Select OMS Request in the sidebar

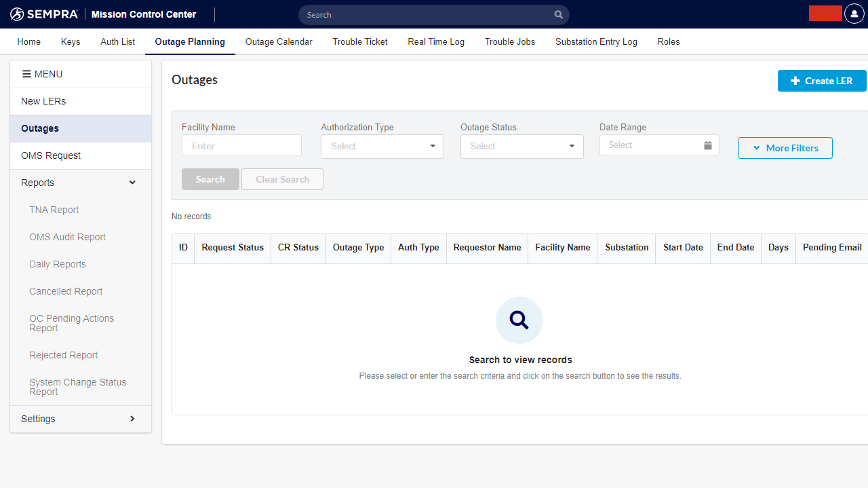51,155
